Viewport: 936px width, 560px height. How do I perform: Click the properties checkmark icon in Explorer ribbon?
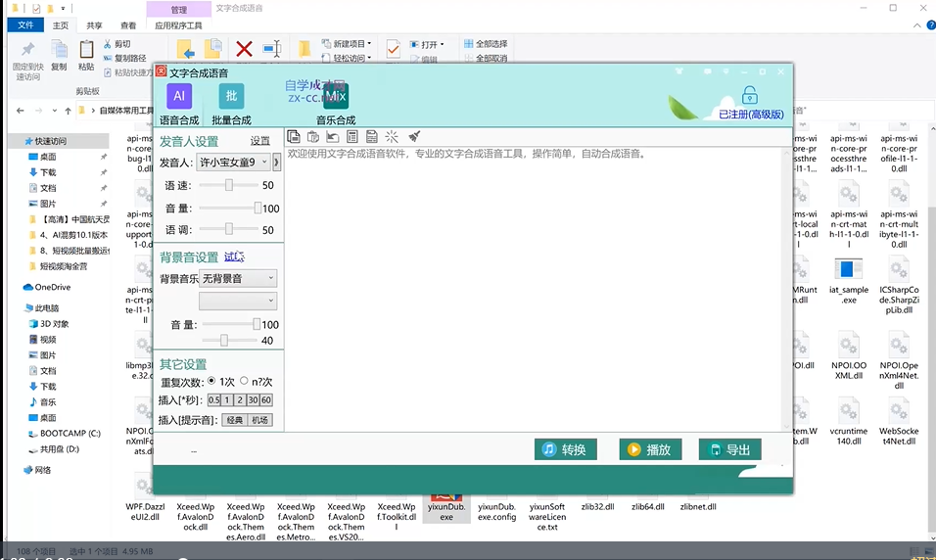[x=394, y=49]
